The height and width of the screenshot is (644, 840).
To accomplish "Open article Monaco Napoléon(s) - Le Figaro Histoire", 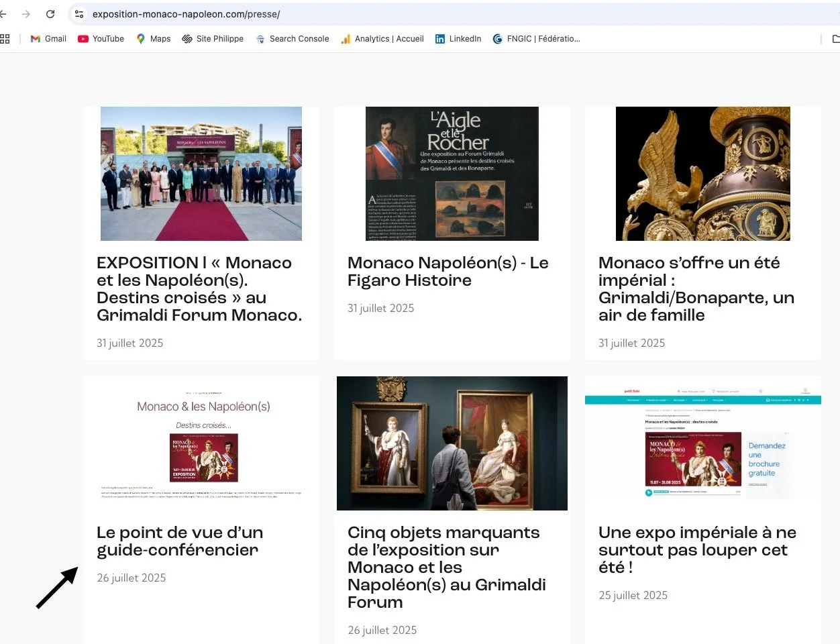I will coord(448,271).
